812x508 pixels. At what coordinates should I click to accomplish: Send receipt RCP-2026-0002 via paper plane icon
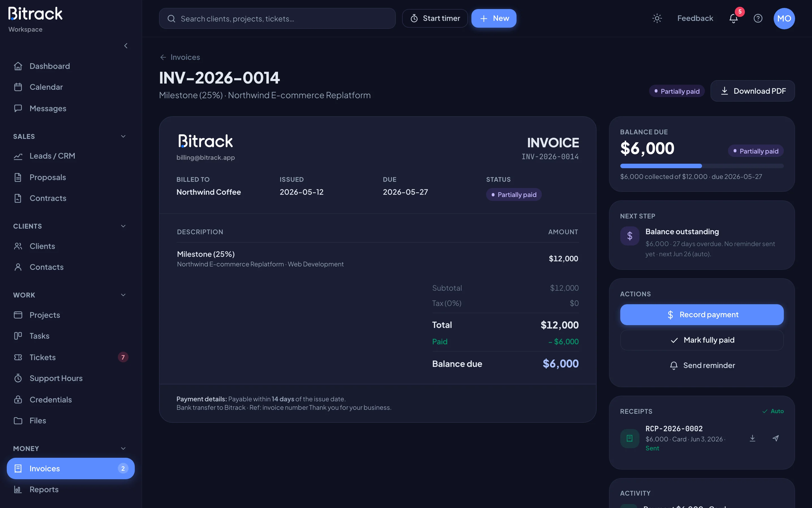click(775, 438)
